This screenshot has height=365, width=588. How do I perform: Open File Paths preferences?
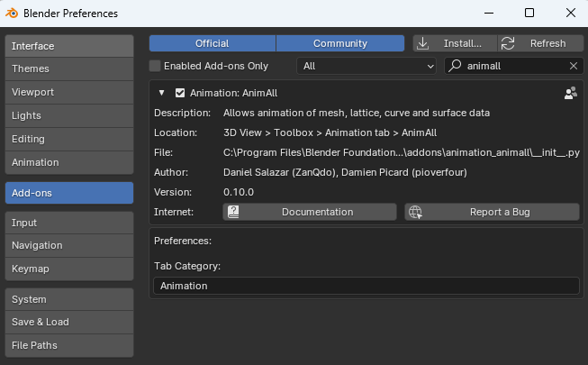click(69, 345)
